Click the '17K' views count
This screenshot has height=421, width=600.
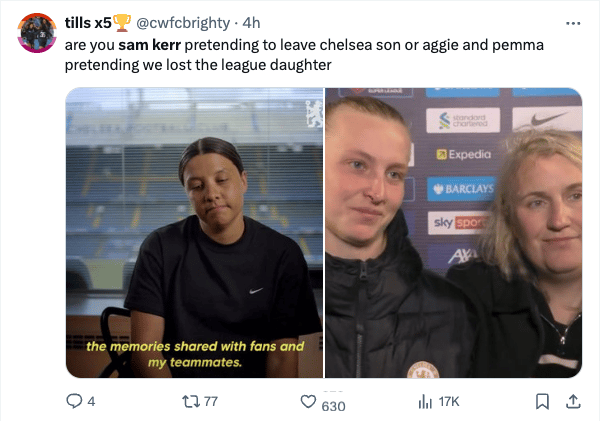click(x=448, y=401)
